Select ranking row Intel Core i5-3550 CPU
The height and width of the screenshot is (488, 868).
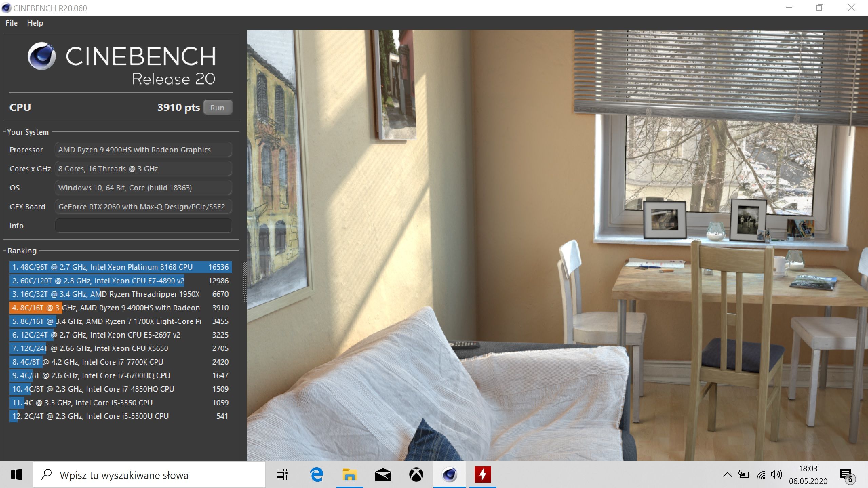point(121,403)
